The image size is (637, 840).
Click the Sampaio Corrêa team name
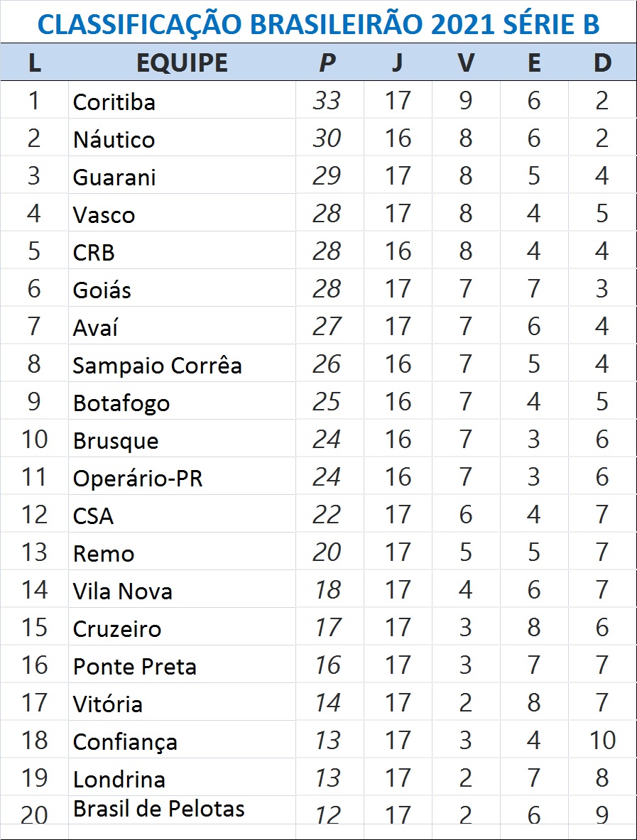(x=157, y=365)
